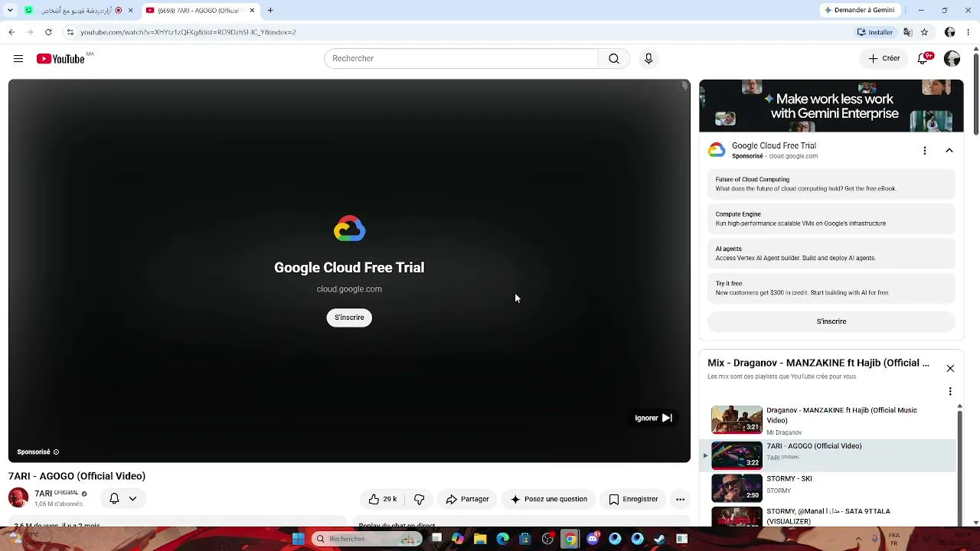The image size is (980, 551).
Task: Close the Mix playlist panel
Action: pos(950,368)
